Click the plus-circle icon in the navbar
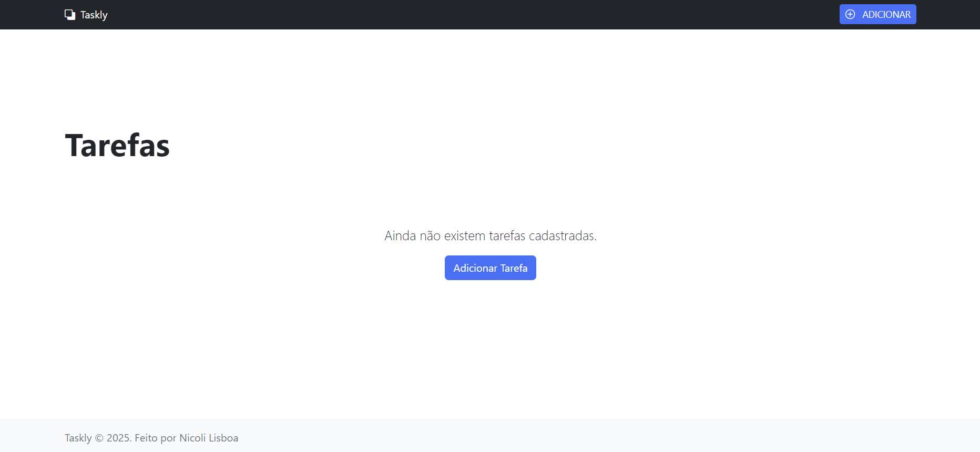The image size is (980, 452). 850,15
